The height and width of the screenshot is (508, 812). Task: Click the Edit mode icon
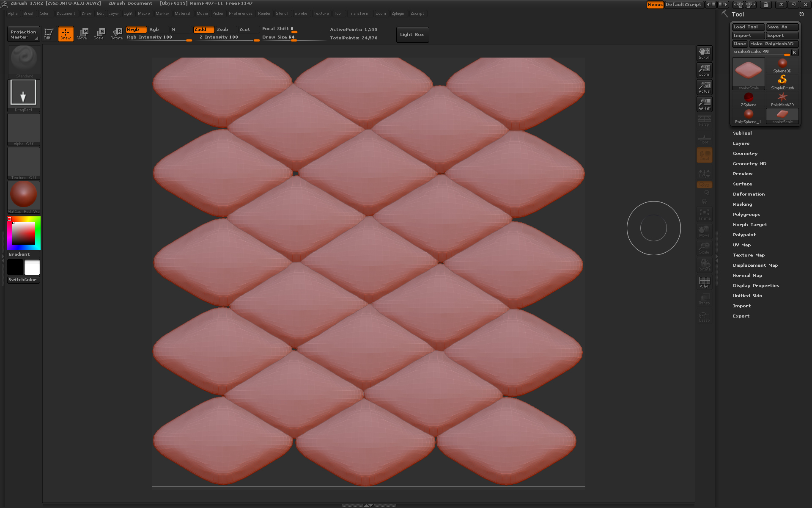click(x=48, y=33)
